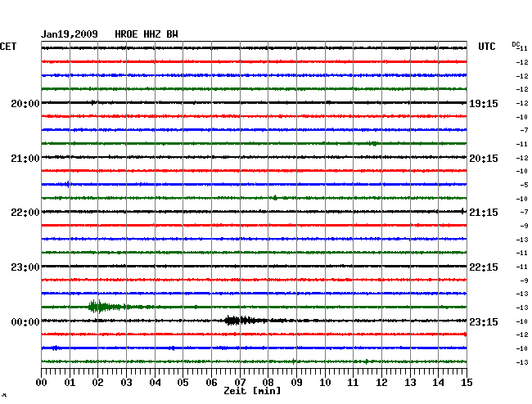Click the 19:15 UTC time label
Image resolution: width=532 pixels, height=404 pixels.
pos(484,103)
